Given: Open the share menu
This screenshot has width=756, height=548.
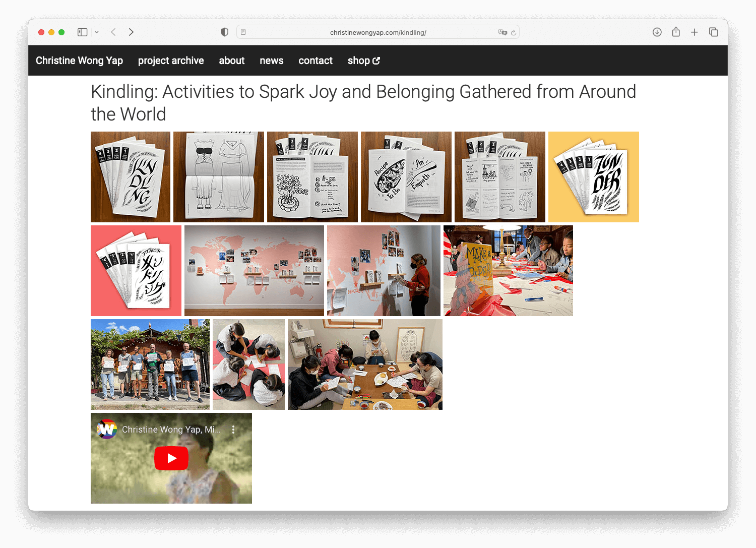Looking at the screenshot, I should [676, 32].
